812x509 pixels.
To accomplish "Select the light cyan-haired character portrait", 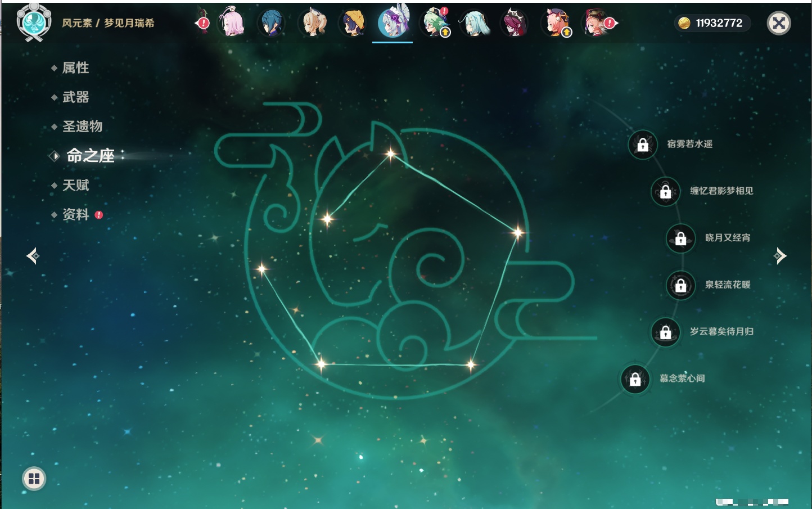I will pyautogui.click(x=475, y=23).
